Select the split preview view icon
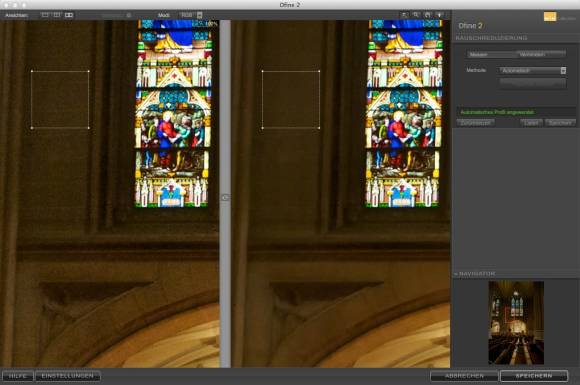 [57, 15]
